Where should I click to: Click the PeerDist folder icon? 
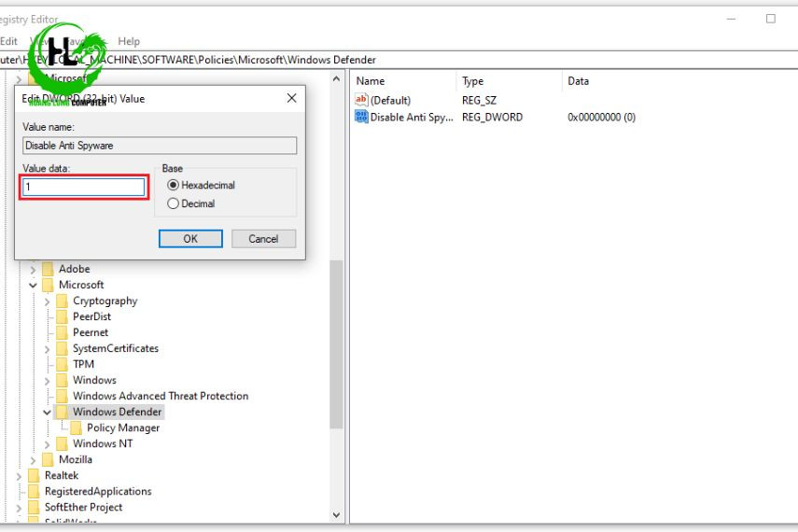click(x=62, y=316)
